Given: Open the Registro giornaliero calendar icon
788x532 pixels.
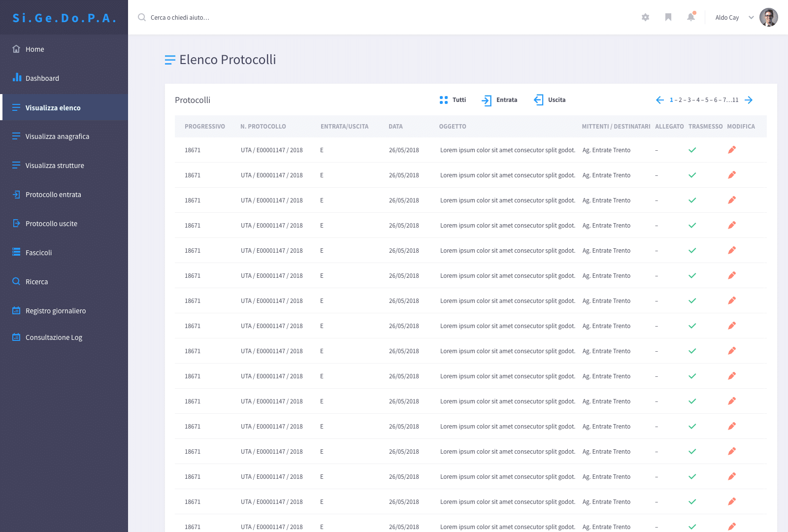Looking at the screenshot, I should (x=16, y=310).
